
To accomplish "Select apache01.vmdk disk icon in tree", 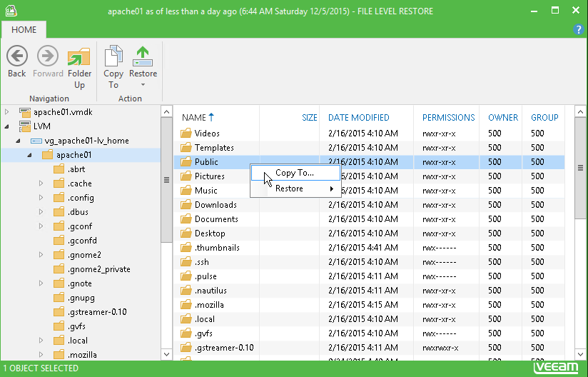I will pyautogui.click(x=25, y=112).
